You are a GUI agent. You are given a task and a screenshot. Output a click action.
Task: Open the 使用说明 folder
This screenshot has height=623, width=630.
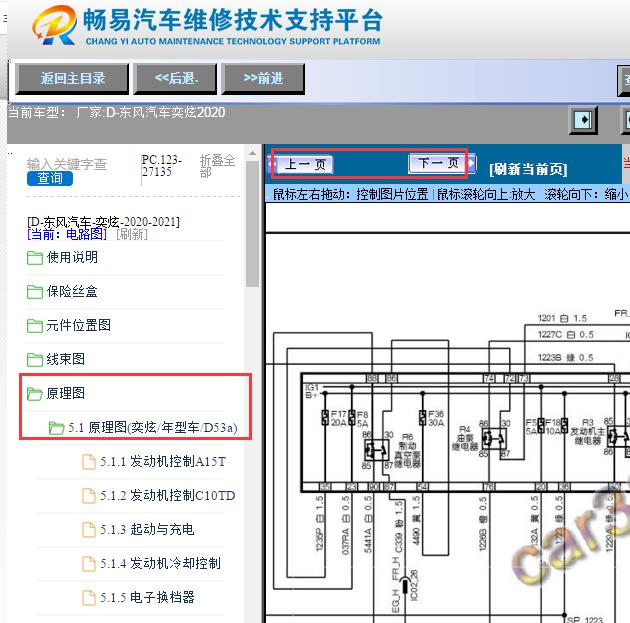pos(72,257)
